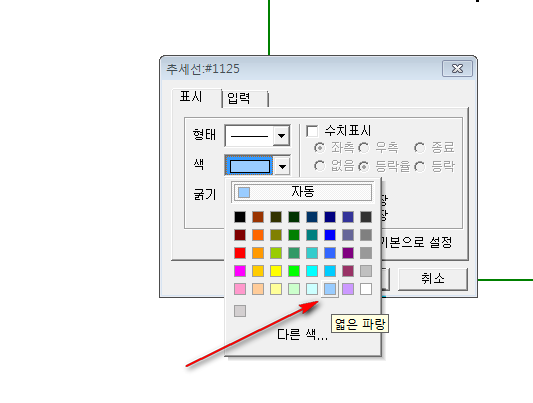Select the yellow color swatch
Screen dimensions: 533x403
(276, 271)
